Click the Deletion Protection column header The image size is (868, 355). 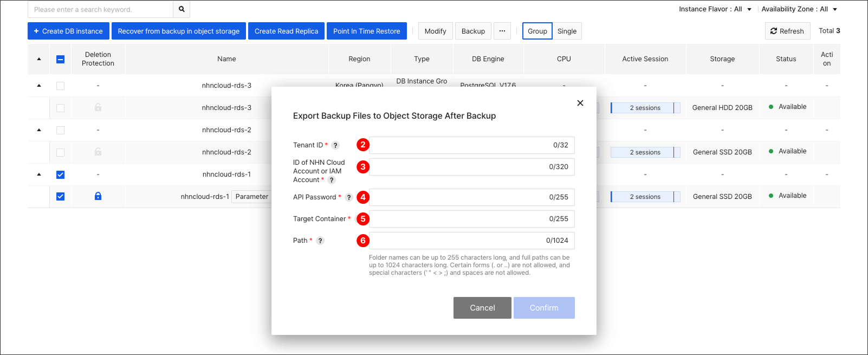click(x=98, y=59)
